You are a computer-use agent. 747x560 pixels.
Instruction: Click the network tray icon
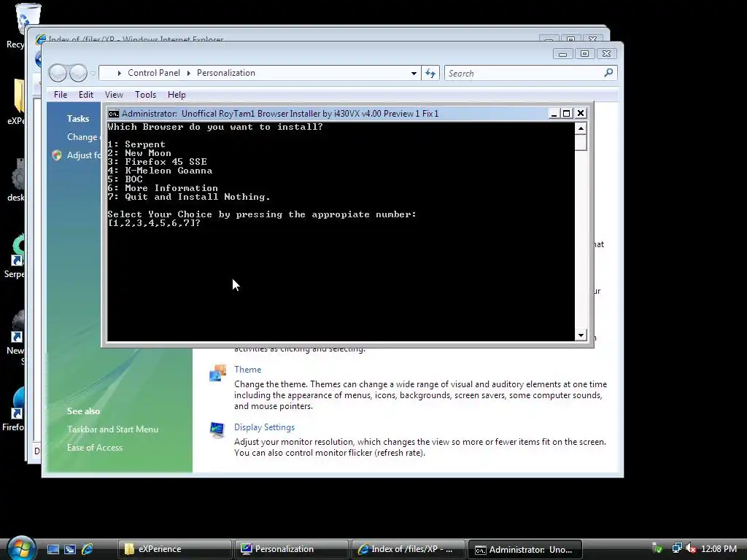676,548
